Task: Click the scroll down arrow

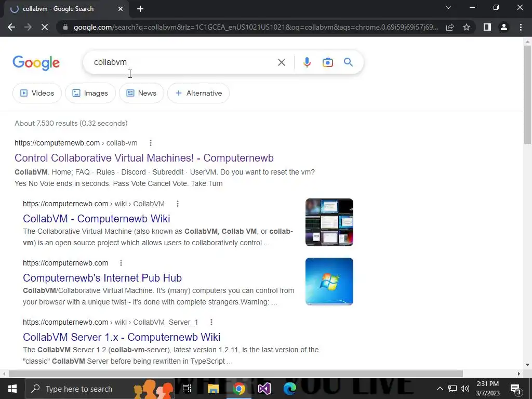Action: (x=527, y=365)
